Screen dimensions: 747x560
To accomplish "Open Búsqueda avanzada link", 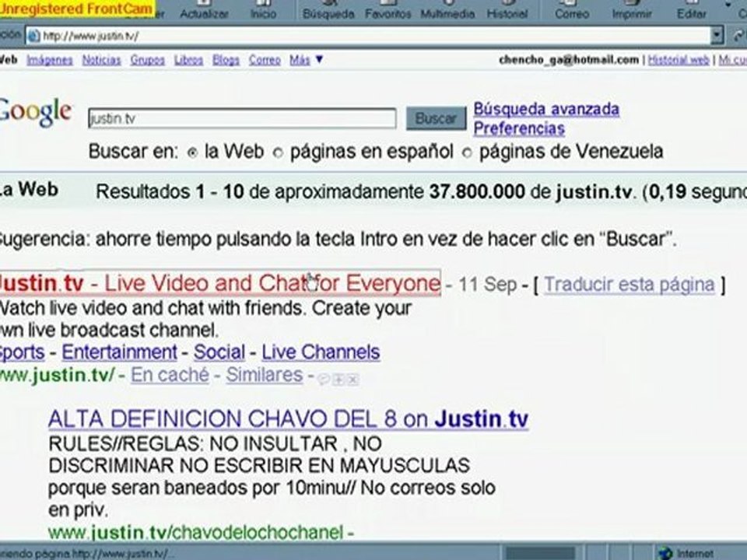I will click(546, 109).
